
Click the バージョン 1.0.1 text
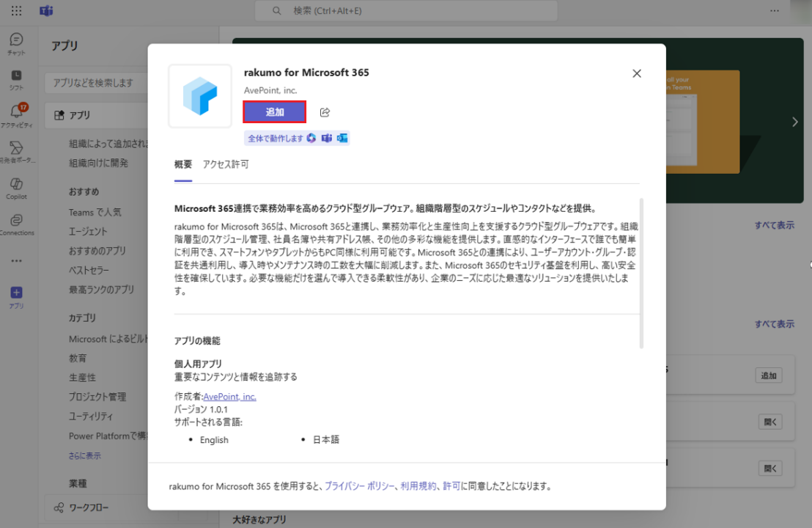coord(201,409)
